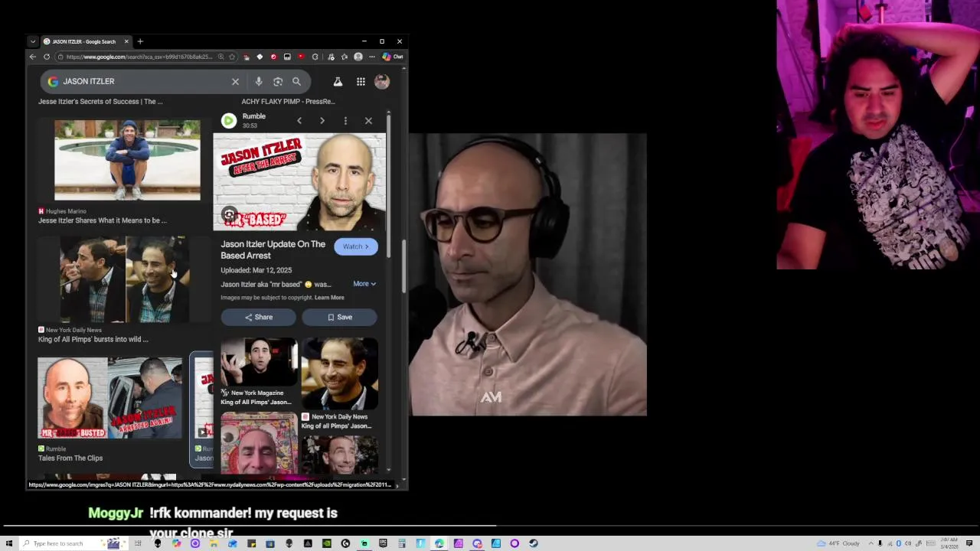Open Microsoft Edge from the taskbar
Screen dimensions: 980x551
point(439,543)
